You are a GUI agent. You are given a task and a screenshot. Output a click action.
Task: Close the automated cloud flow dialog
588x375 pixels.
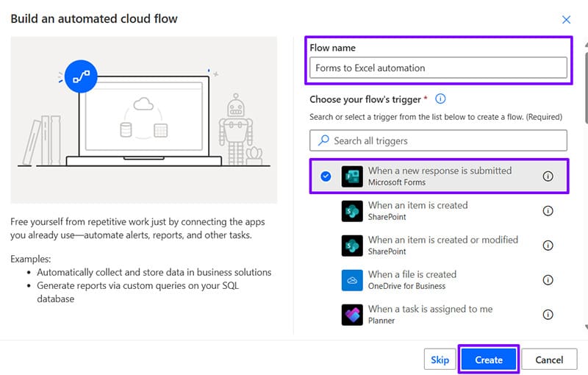pyautogui.click(x=566, y=20)
